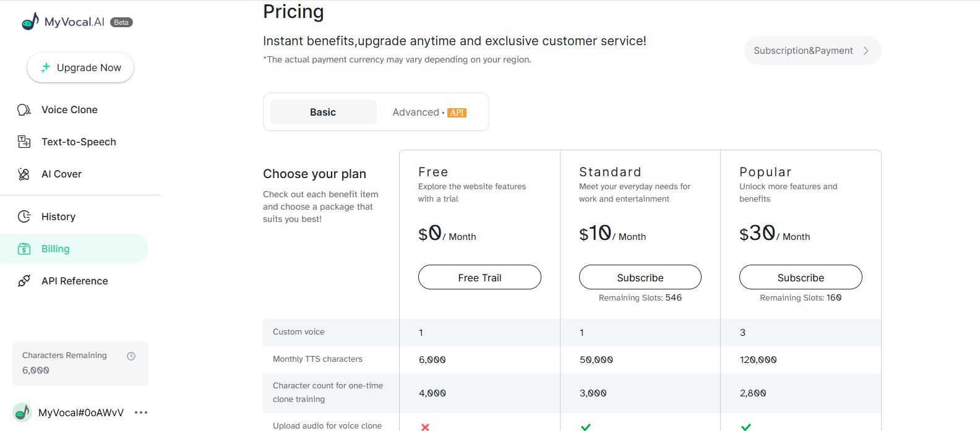The image size is (980, 431).
Task: Click the Beta badge next to logo
Action: [x=121, y=22]
